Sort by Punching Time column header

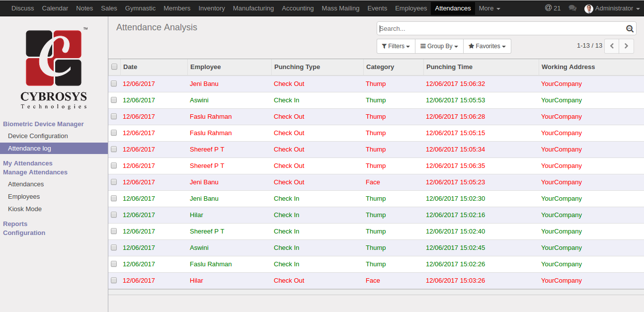coord(449,67)
